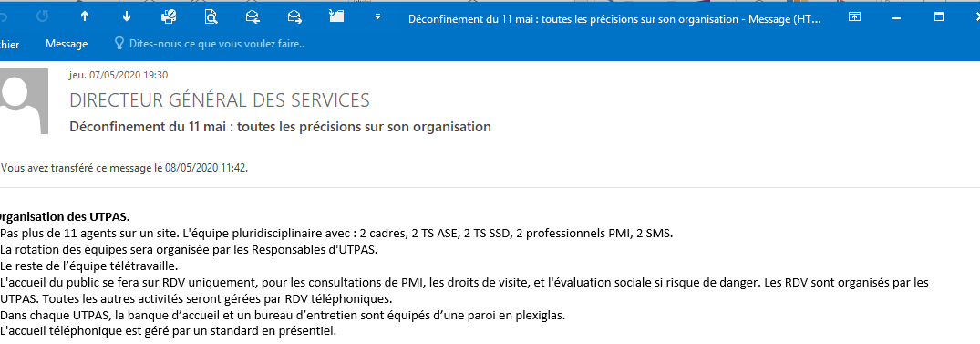The width and height of the screenshot is (980, 344).
Task: Open the Fichier menu
Action: [x=8, y=44]
